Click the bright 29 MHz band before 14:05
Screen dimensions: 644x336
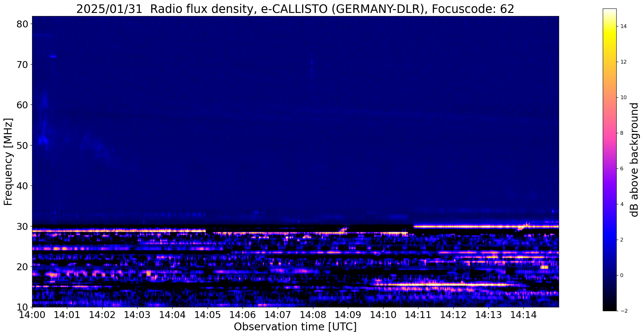click(119, 231)
